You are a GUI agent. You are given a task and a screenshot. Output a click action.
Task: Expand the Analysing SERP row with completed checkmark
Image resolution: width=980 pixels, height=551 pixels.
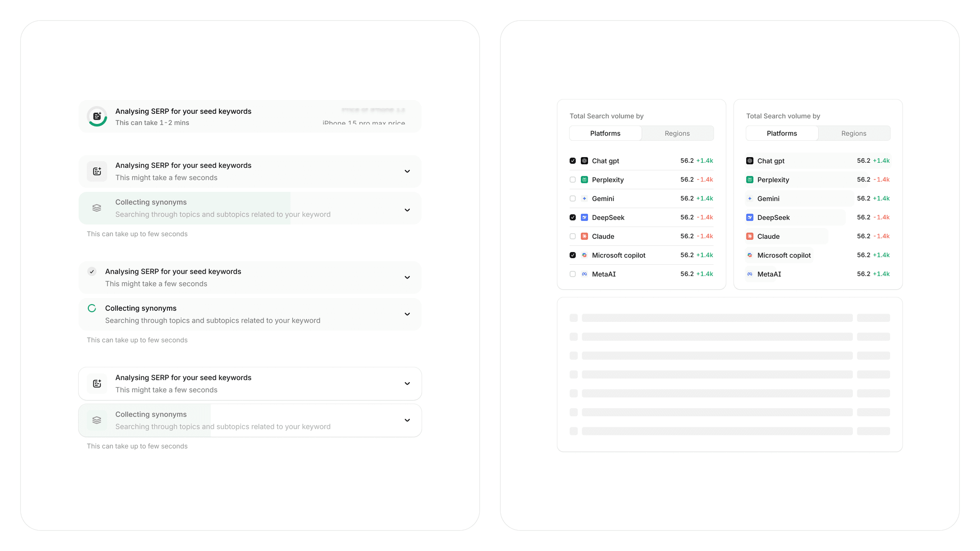(407, 278)
